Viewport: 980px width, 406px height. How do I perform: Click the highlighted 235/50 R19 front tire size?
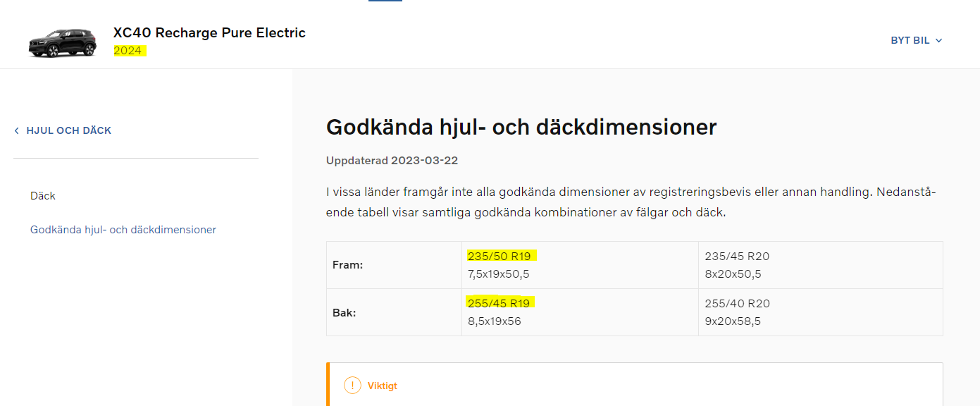click(x=500, y=256)
